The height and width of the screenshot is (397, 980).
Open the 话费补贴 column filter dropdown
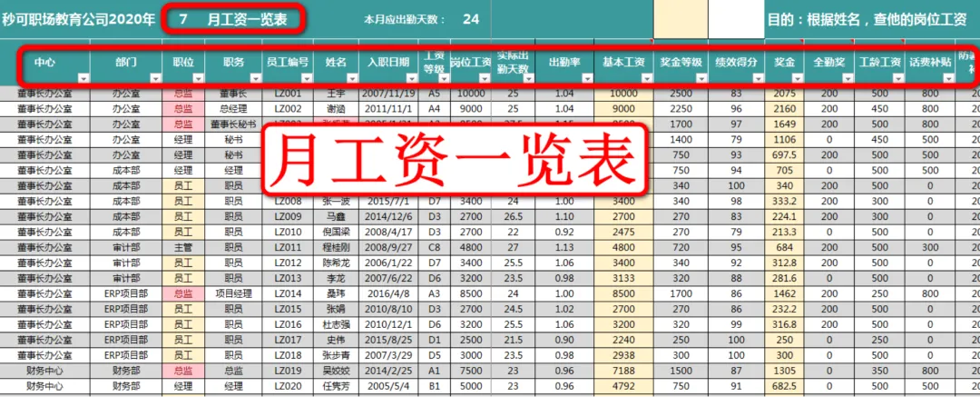point(948,78)
